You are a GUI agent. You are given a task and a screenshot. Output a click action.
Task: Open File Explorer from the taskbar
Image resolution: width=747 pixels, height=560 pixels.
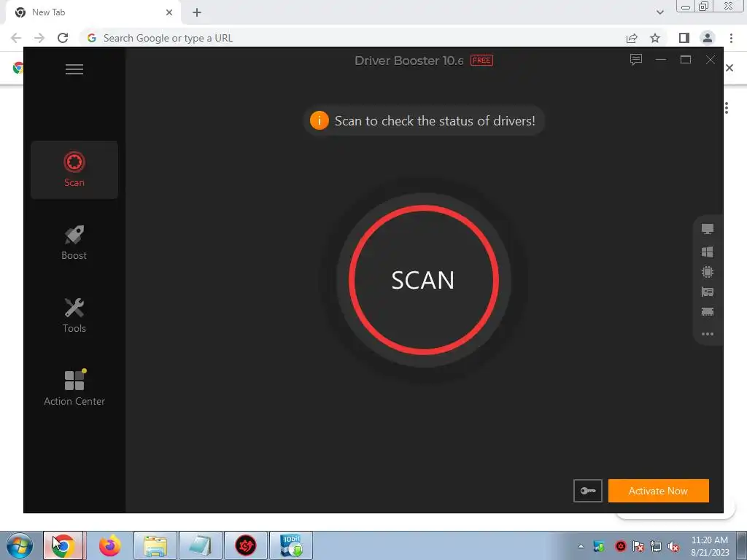(155, 545)
